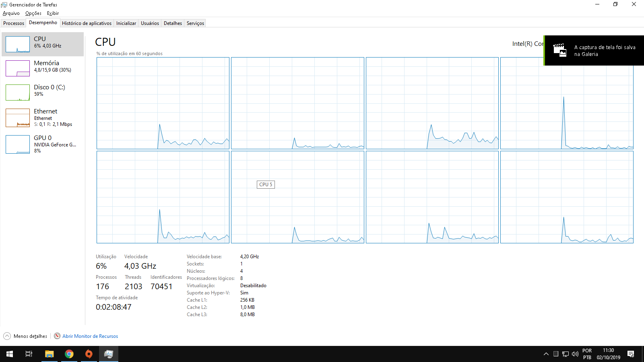The width and height of the screenshot is (644, 362).
Task: Click the graph with the tallest spike
Action: coord(567,103)
